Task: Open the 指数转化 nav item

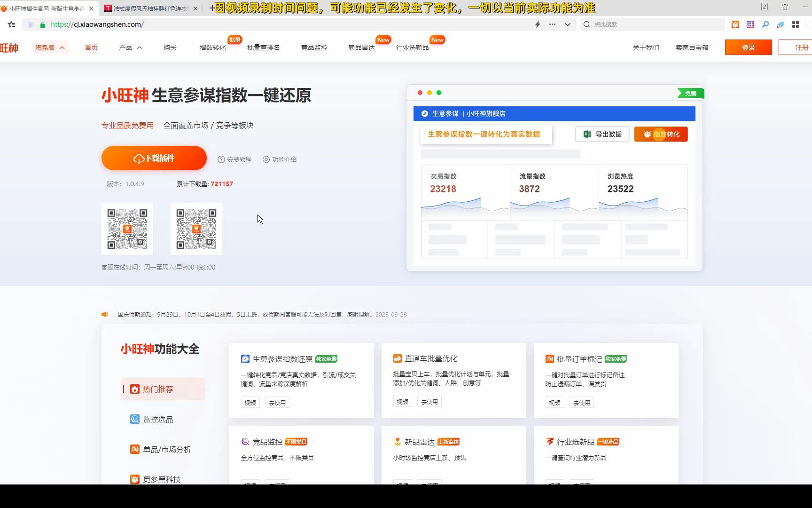Action: [213, 48]
